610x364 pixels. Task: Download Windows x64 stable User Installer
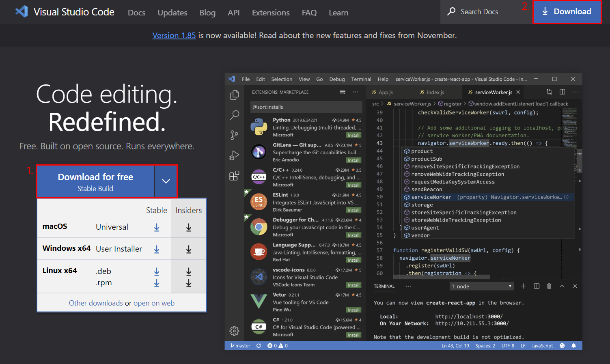point(157,250)
